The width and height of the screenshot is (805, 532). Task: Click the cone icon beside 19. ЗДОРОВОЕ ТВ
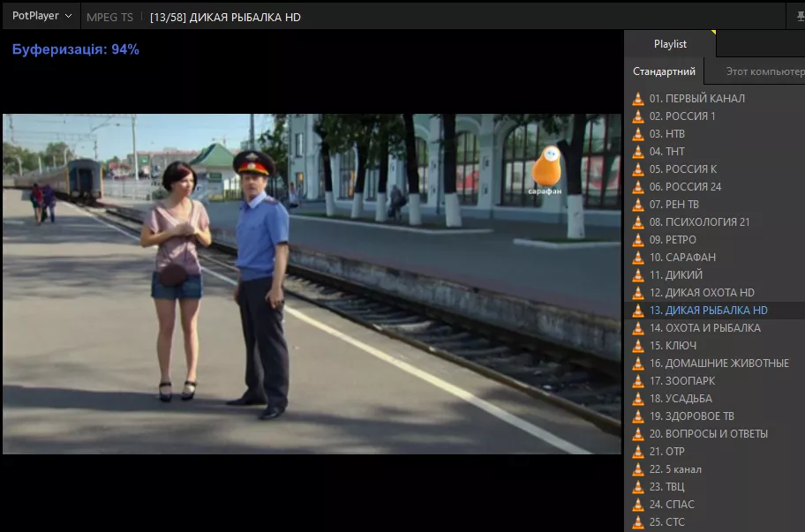click(x=638, y=416)
